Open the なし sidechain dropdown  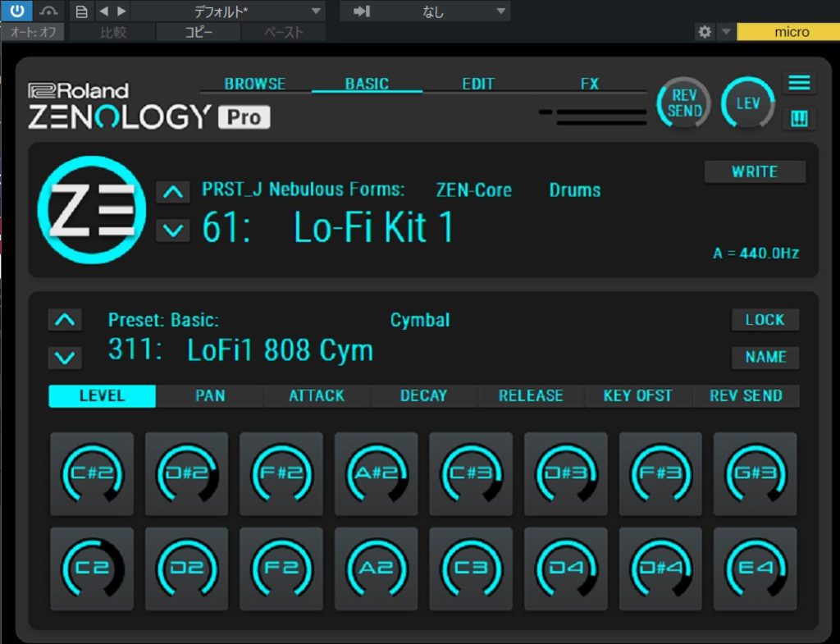433,11
